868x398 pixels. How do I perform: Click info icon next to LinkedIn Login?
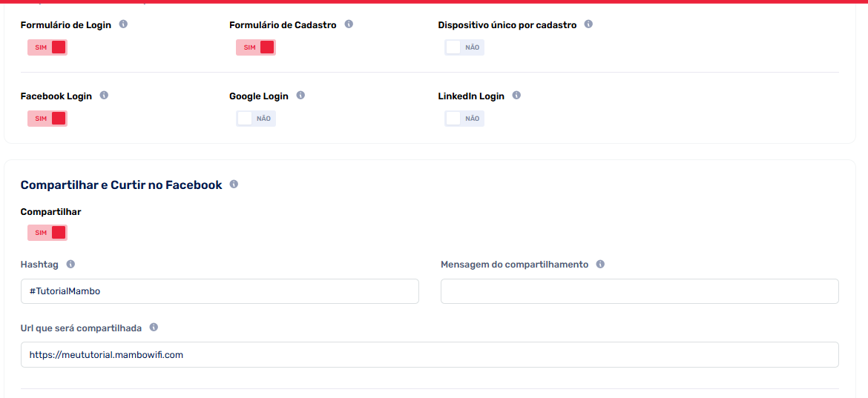[x=516, y=96]
